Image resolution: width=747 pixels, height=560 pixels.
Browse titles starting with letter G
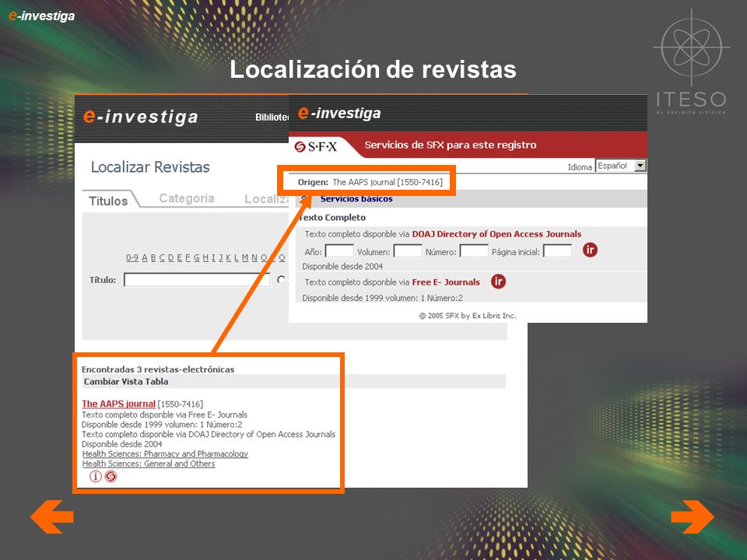pos(197,257)
